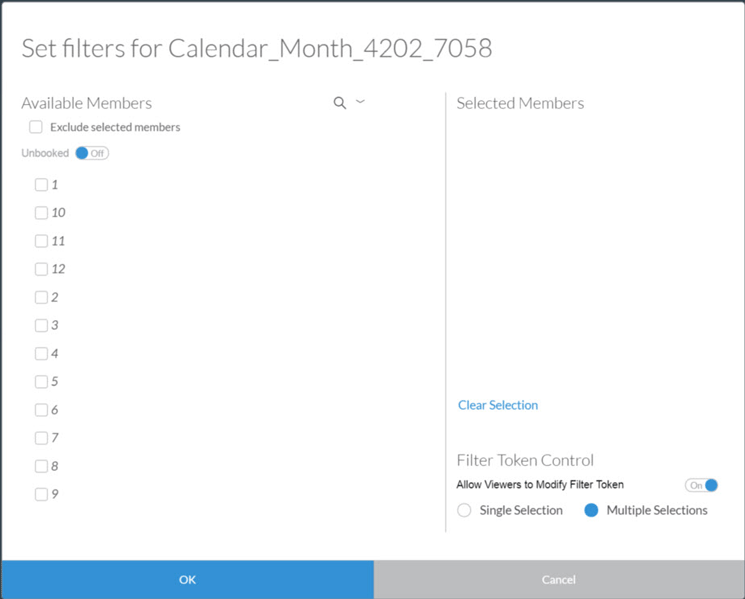The image size is (745, 599).
Task: Dismiss the dialog with Cancel
Action: tap(559, 580)
